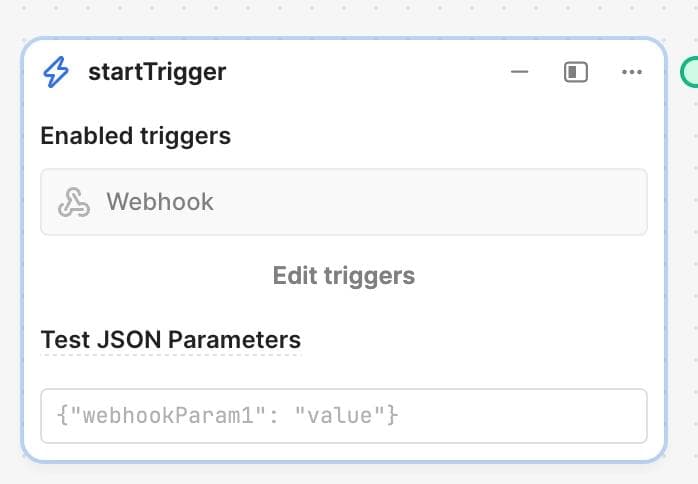Click empty header space beside startTrigger title

(x=370, y=72)
